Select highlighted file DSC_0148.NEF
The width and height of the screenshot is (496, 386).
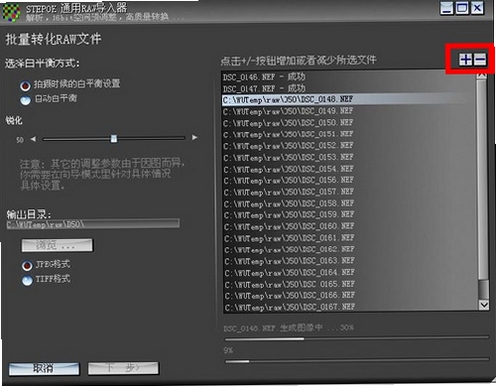click(349, 100)
